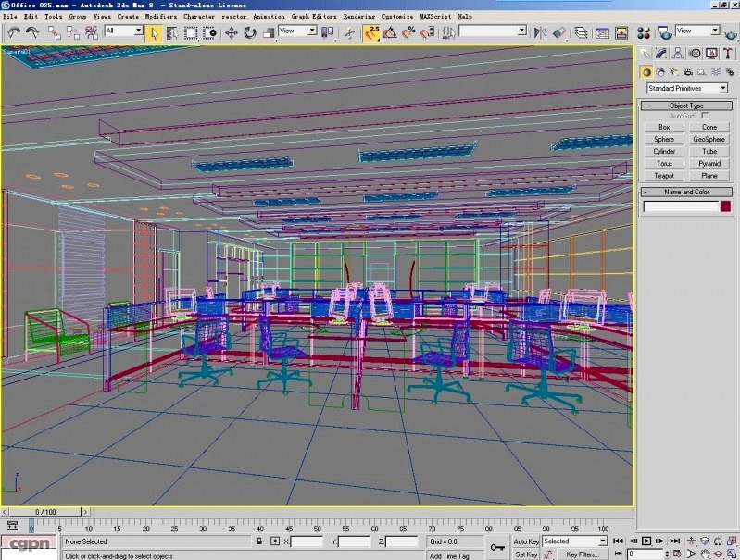Click the Box primitive button

click(x=664, y=127)
